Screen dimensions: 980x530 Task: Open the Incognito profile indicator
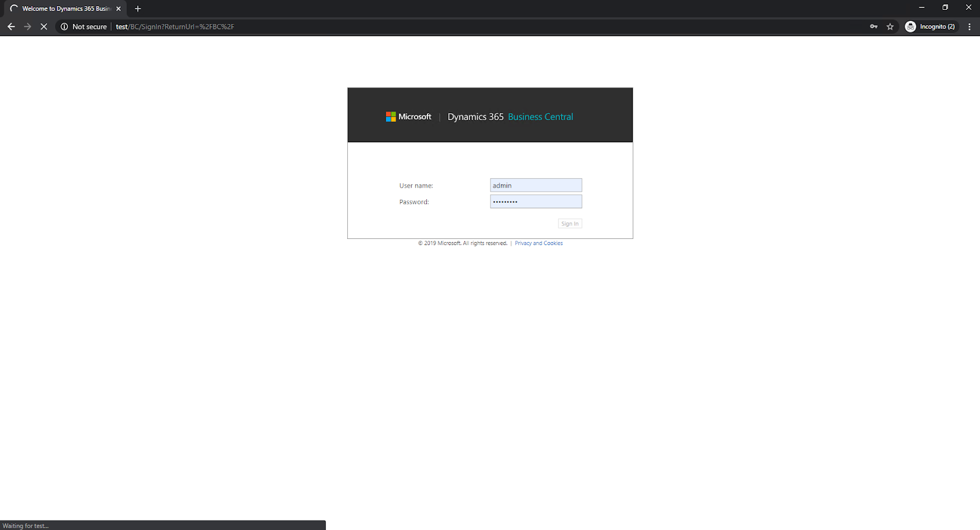[x=930, y=26]
